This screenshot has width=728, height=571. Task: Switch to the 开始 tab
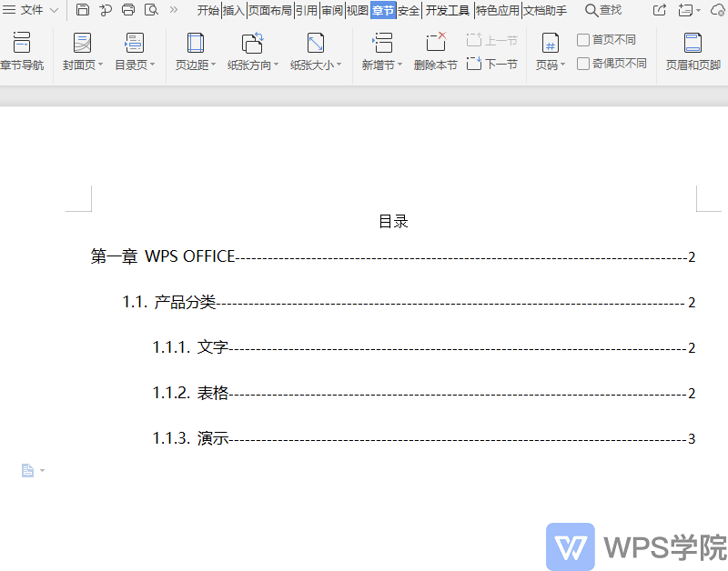coord(208,10)
